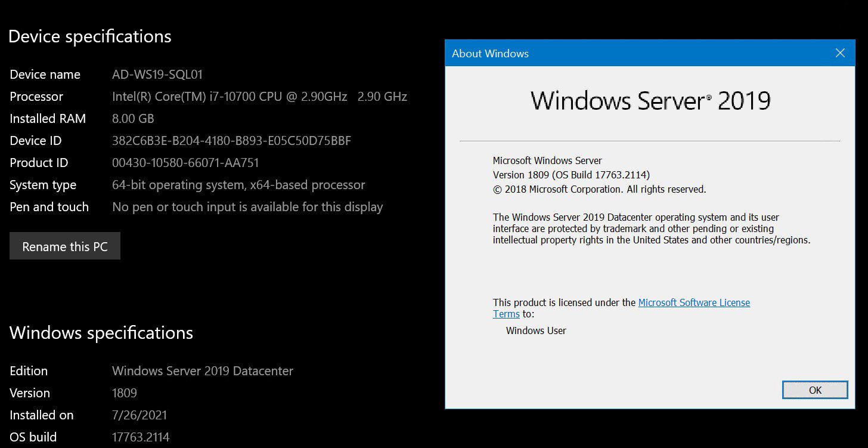Click Microsoft Windows Server line in dialog

(547, 160)
